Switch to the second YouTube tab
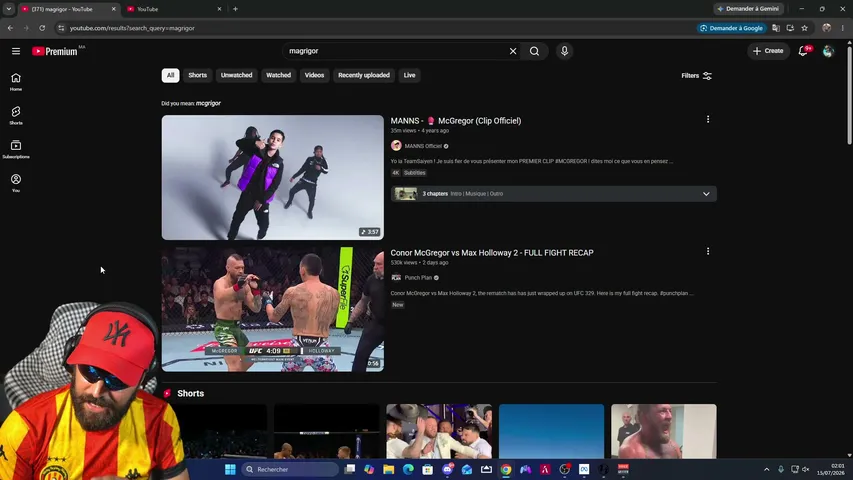This screenshot has height=480, width=853. click(x=173, y=9)
